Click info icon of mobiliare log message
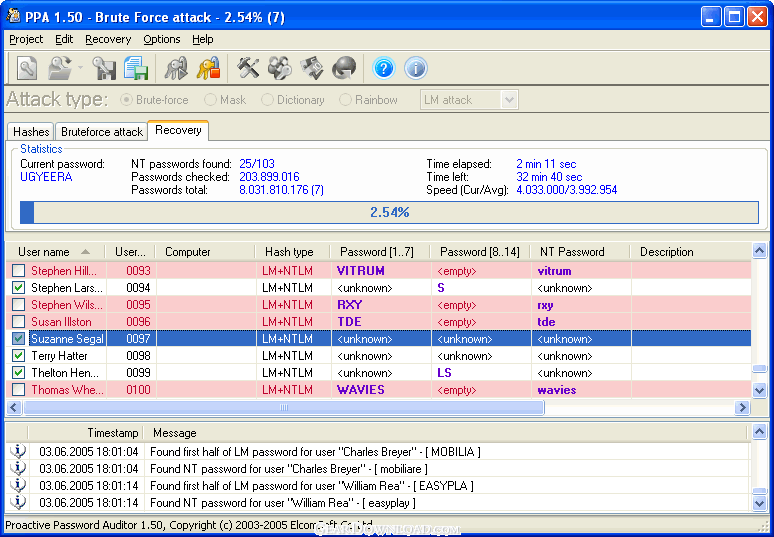The width and height of the screenshot is (774, 537). tap(18, 468)
